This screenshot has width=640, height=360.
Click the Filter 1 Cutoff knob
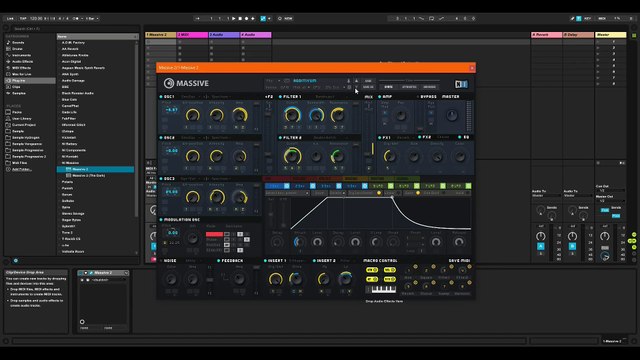(x=292, y=116)
